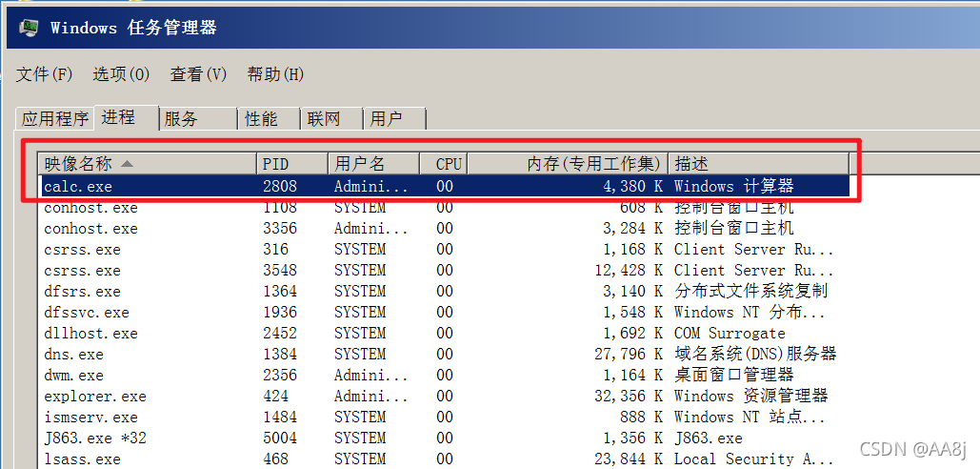Screen dimensions: 980x469
Task: Click memory value 32,356 K
Action: click(629, 397)
